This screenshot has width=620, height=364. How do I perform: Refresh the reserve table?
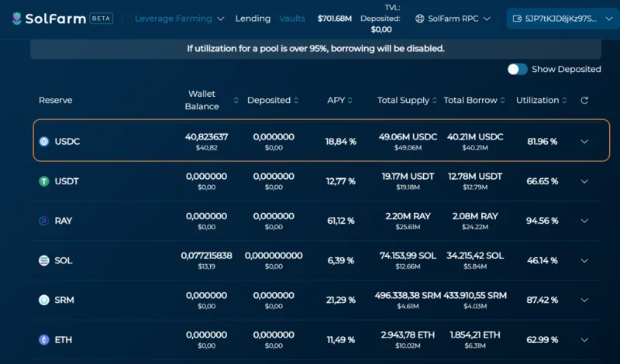[584, 101]
